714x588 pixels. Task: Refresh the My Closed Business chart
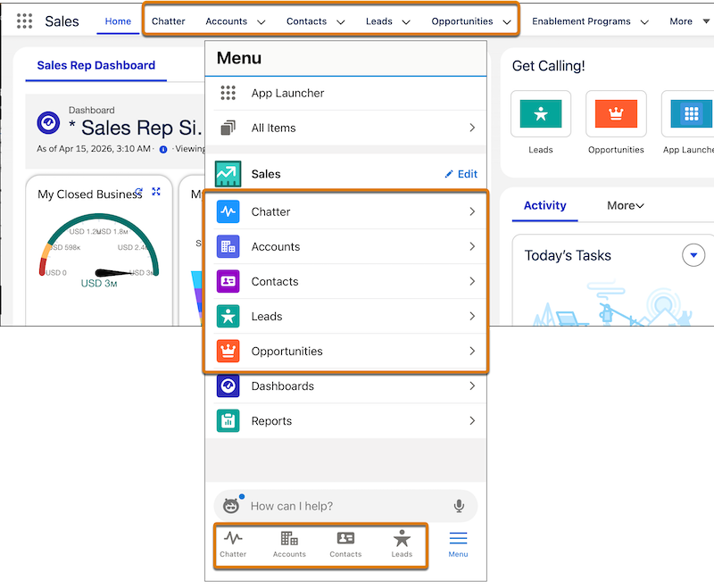[x=139, y=191]
